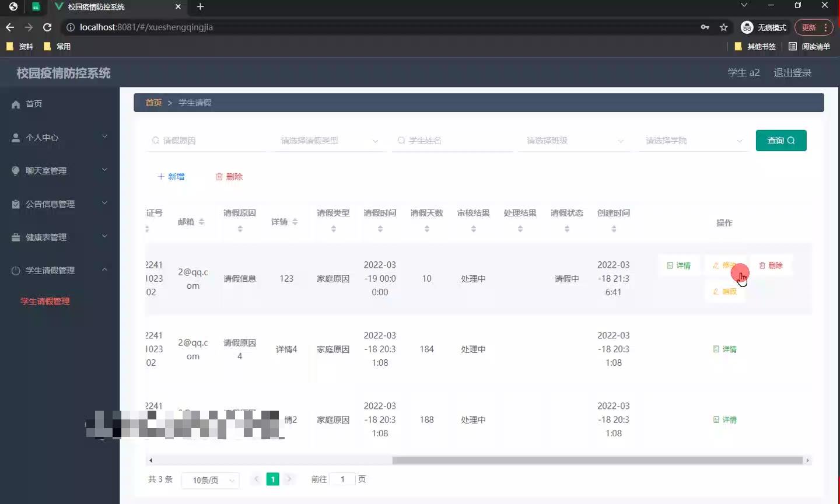
Task: Click the previous page arrow
Action: 256,479
